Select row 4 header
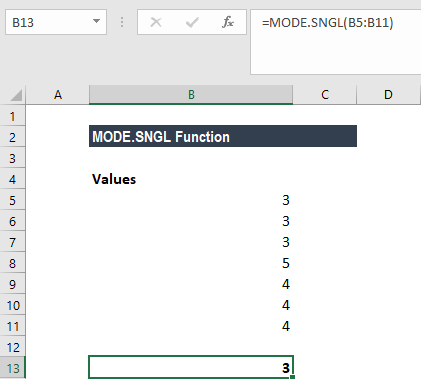This screenshot has width=421, height=379. pos(13,179)
